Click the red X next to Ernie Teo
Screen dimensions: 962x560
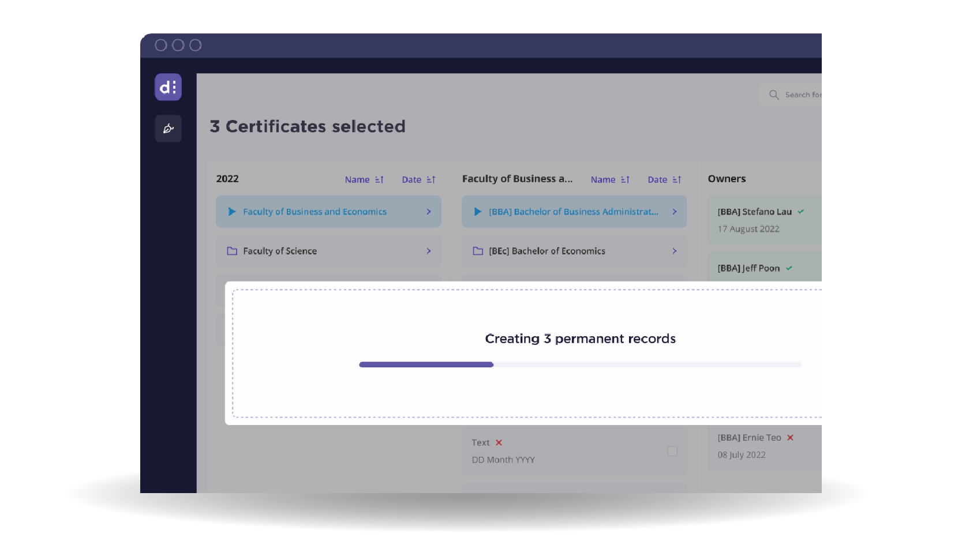pyautogui.click(x=791, y=438)
